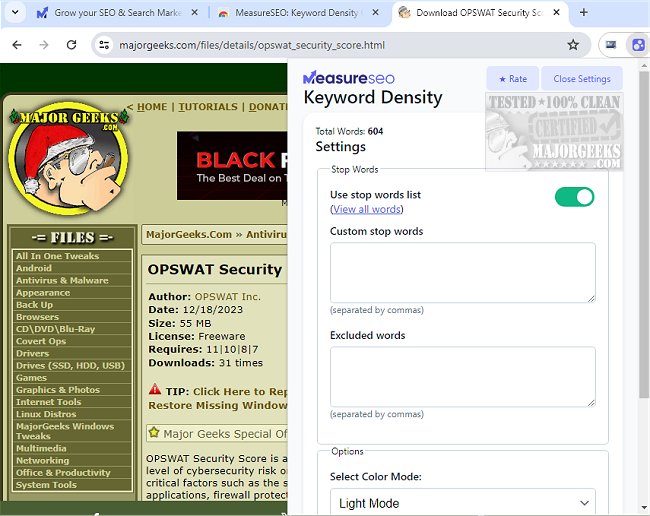Click the Rate button
The height and width of the screenshot is (516, 650).
[x=512, y=78]
